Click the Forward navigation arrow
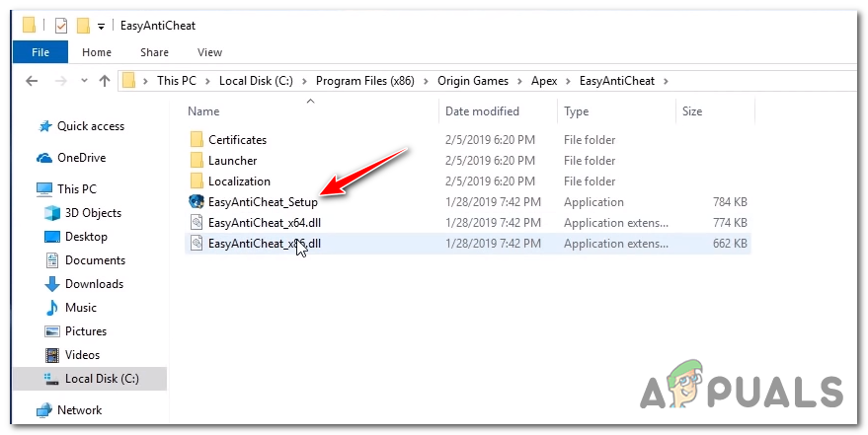The height and width of the screenshot is (435, 868). [61, 81]
